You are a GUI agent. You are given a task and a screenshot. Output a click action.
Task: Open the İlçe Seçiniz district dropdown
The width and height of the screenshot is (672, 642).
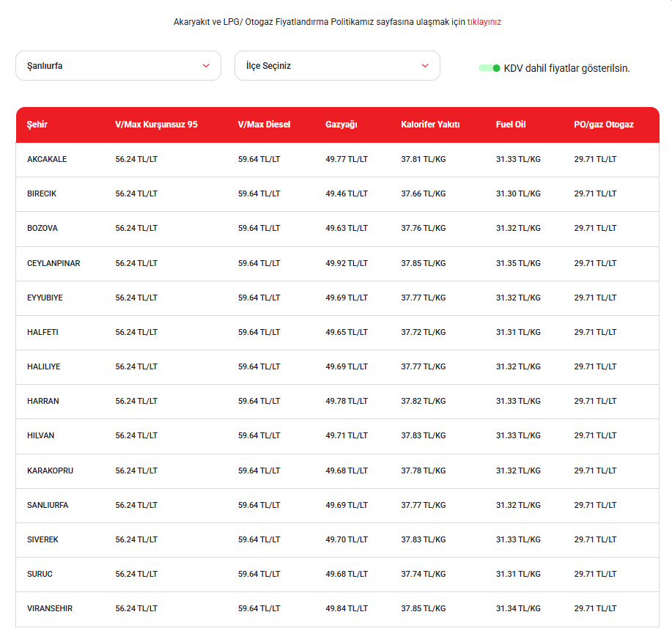(x=337, y=65)
